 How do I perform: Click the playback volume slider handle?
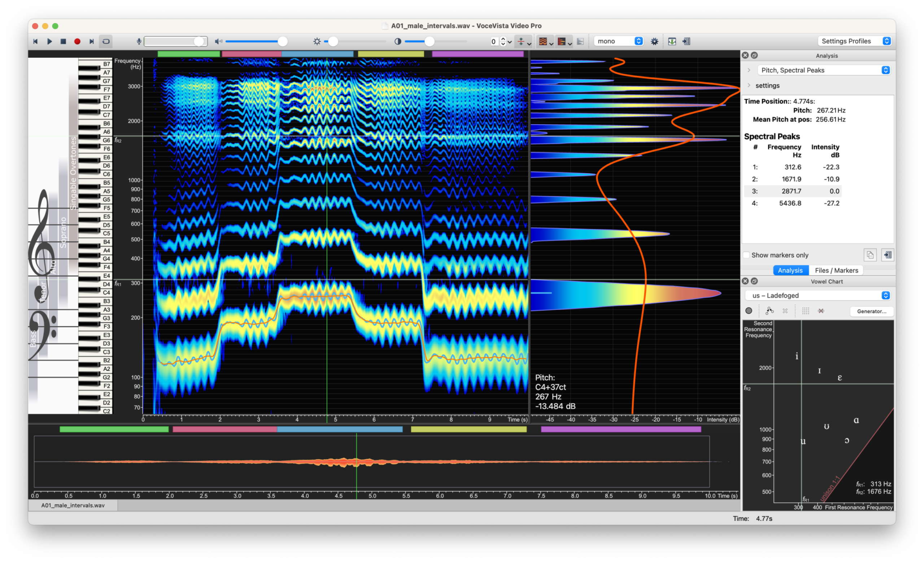tap(282, 41)
